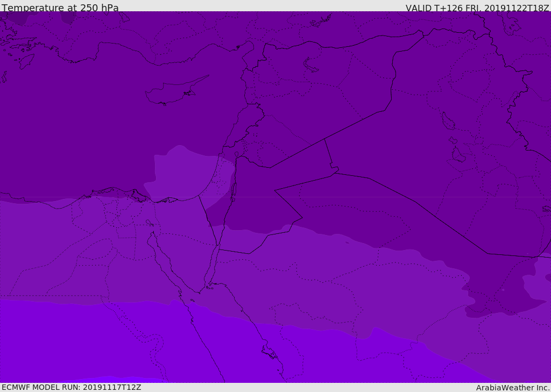Click the blank middle of the gray footer bar
Viewport: 551px width, 392px height.
tap(307, 387)
